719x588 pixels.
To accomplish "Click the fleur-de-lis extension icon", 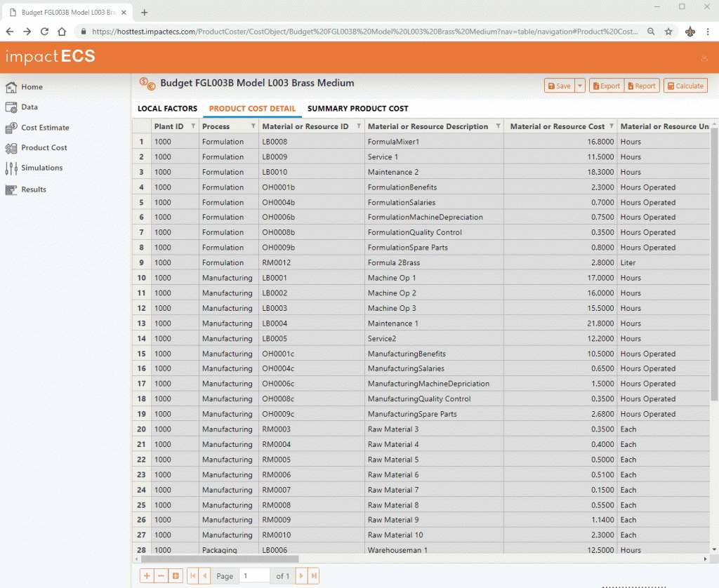I will click(x=690, y=32).
